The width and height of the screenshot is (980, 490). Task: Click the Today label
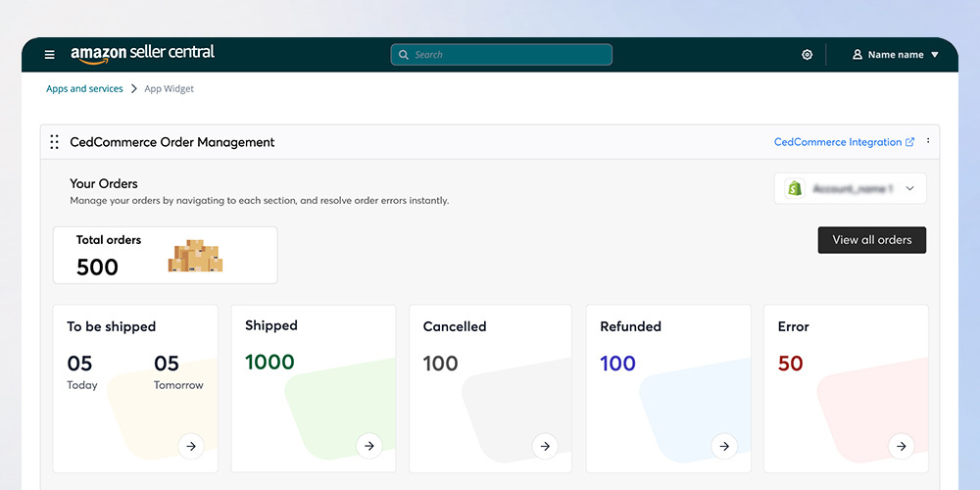pos(82,385)
